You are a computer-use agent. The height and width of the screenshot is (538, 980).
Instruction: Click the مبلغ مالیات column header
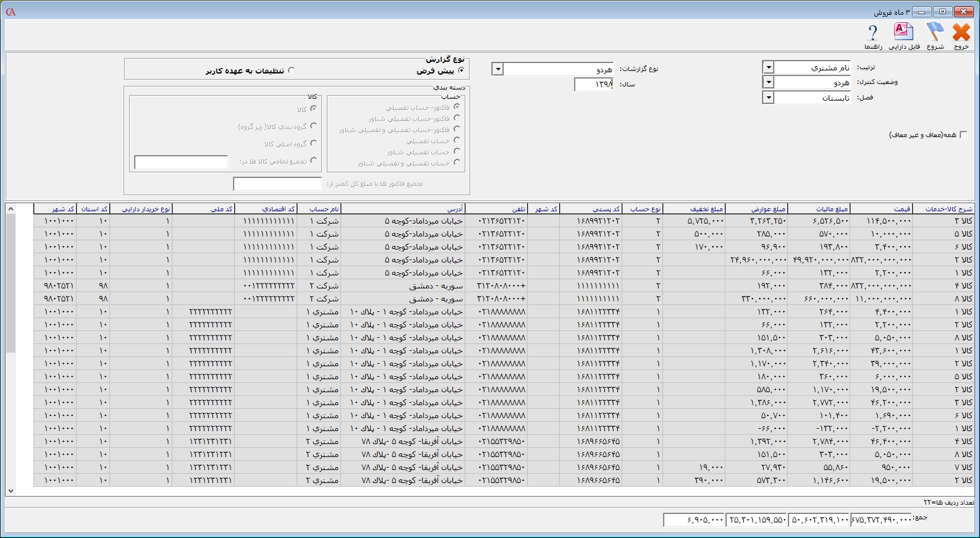coord(819,209)
